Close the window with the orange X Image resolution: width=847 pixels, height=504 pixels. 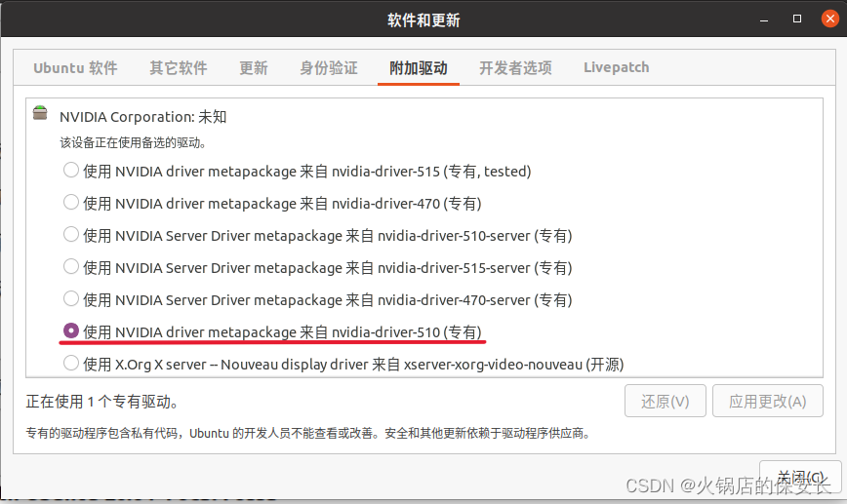pyautogui.click(x=829, y=19)
